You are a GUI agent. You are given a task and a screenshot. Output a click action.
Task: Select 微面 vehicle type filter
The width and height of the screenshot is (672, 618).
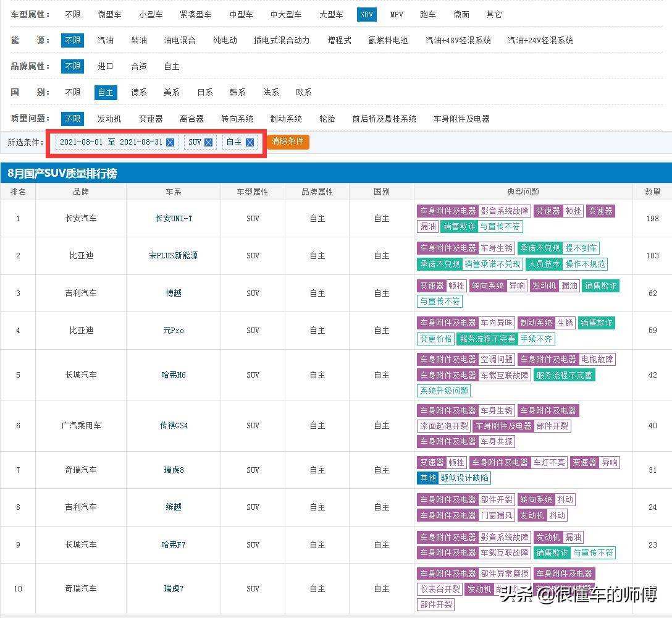pyautogui.click(x=461, y=15)
